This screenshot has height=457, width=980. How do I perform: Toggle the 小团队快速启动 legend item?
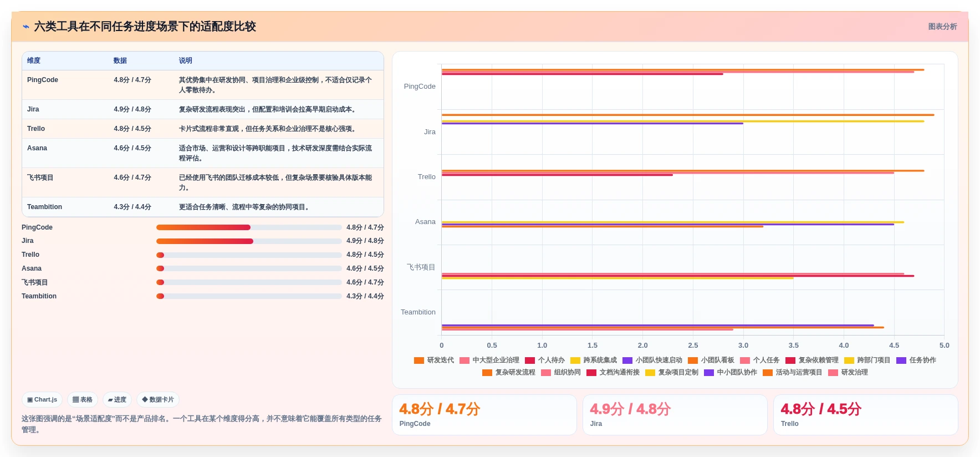click(x=652, y=360)
